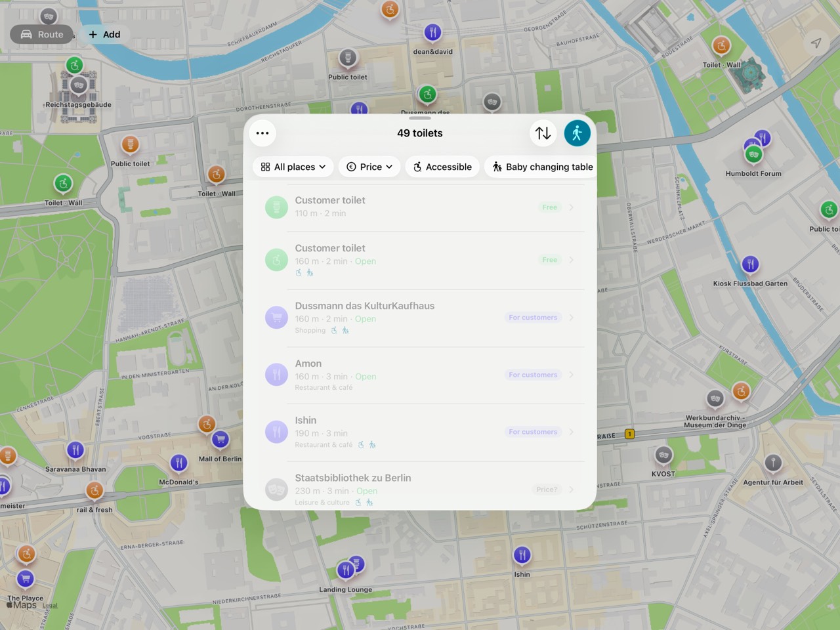Open the Amon list entry
The image size is (840, 630).
click(420, 375)
